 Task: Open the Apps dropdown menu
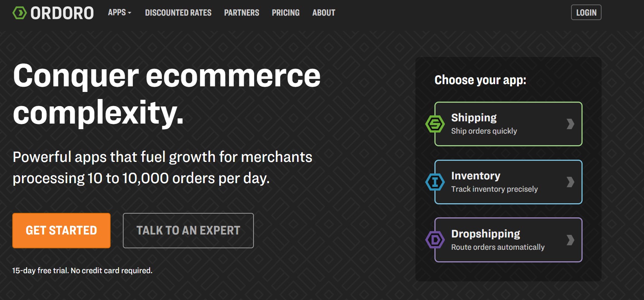pos(119,13)
